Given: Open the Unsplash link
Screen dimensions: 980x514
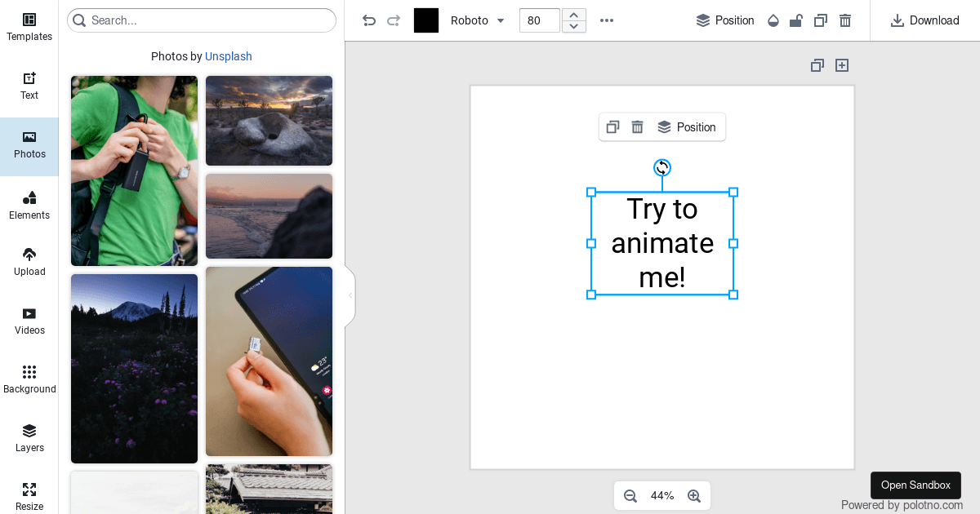Looking at the screenshot, I should [x=228, y=56].
